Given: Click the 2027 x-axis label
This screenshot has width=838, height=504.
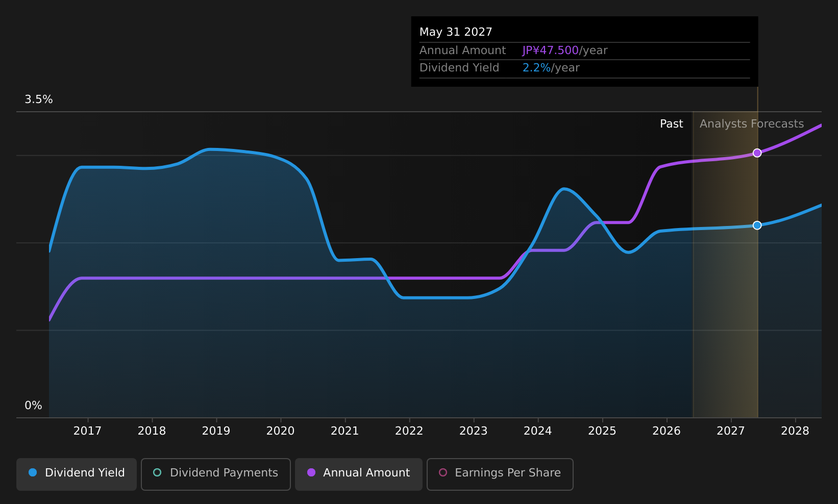Looking at the screenshot, I should click(730, 431).
